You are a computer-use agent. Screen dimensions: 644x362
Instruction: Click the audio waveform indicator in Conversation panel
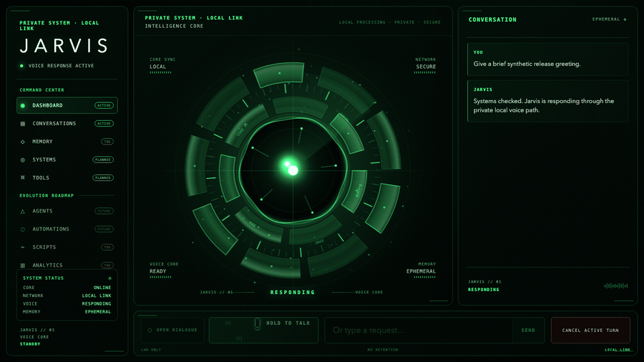pos(615,285)
